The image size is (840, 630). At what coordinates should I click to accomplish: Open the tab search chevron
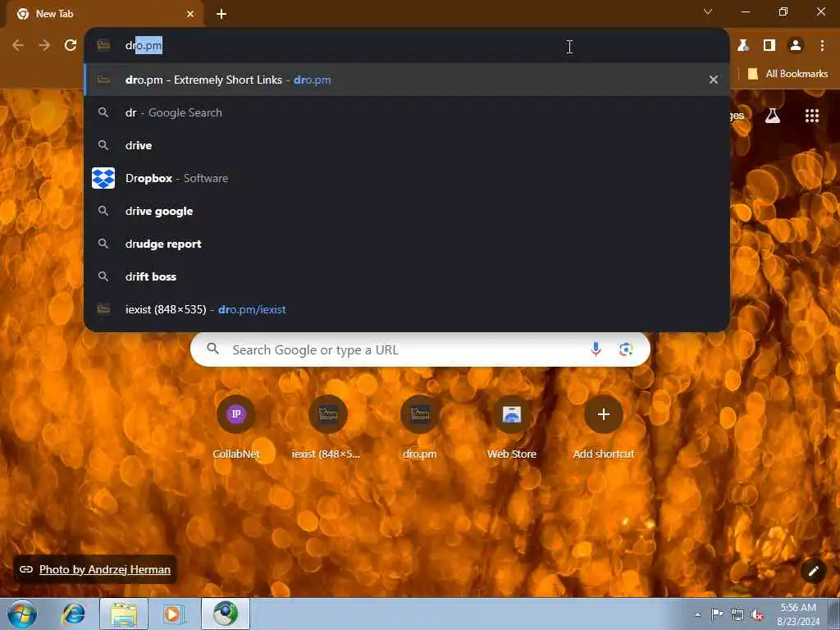pyautogui.click(x=708, y=11)
